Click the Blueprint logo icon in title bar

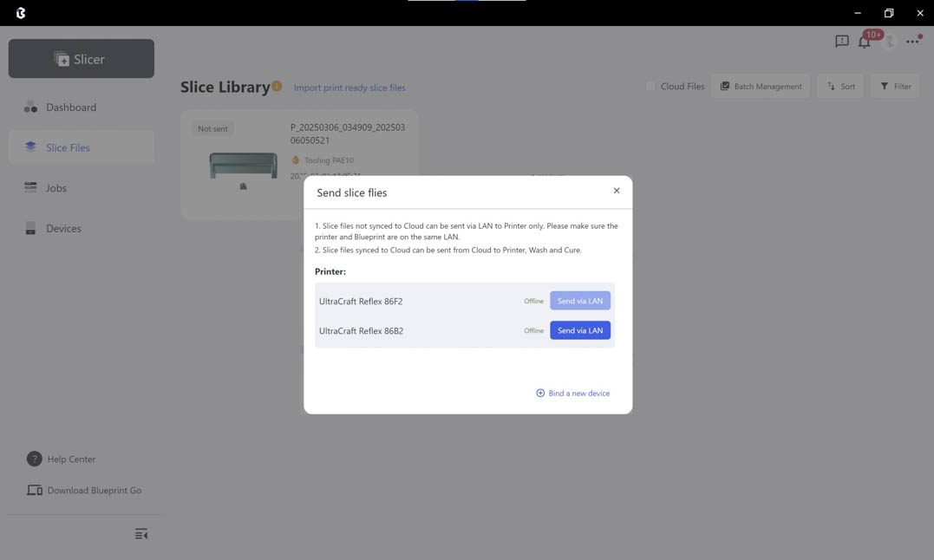(x=21, y=13)
